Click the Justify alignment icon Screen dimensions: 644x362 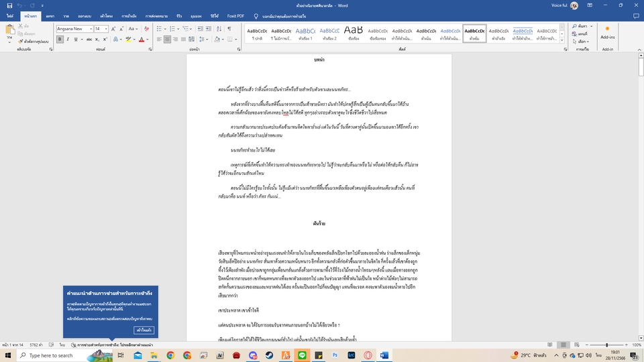pos(184,40)
